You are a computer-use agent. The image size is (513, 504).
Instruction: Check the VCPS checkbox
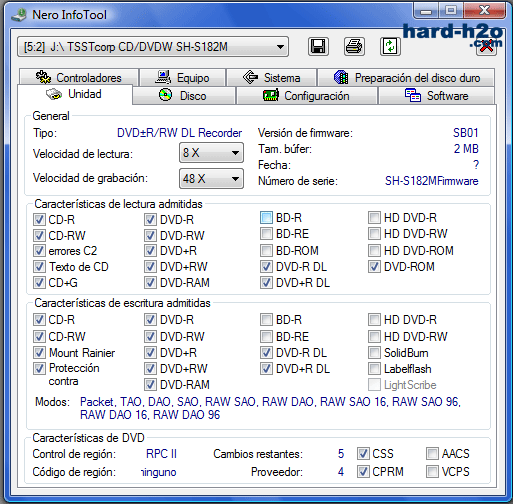point(432,471)
